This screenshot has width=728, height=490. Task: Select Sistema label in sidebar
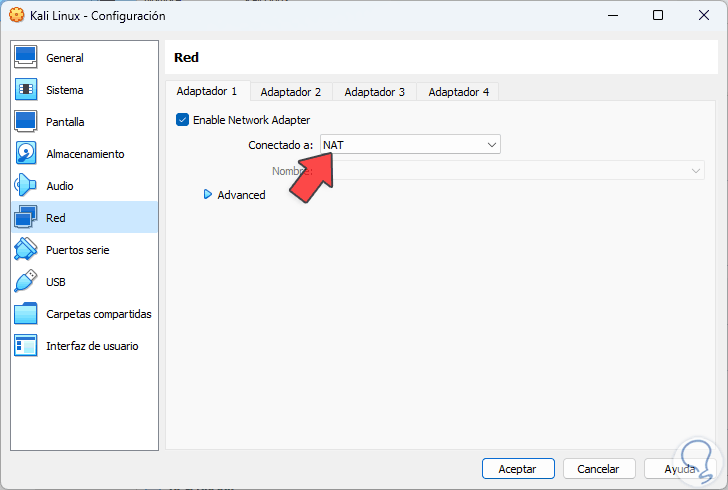65,90
